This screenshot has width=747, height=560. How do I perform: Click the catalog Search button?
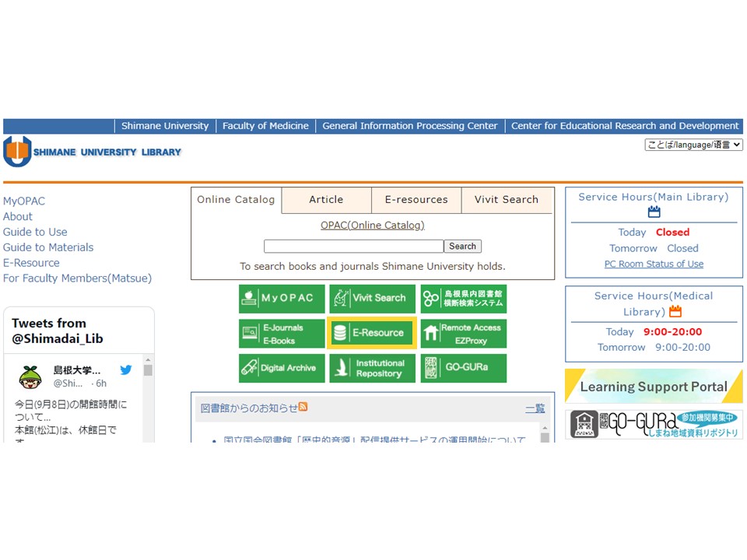(x=462, y=247)
